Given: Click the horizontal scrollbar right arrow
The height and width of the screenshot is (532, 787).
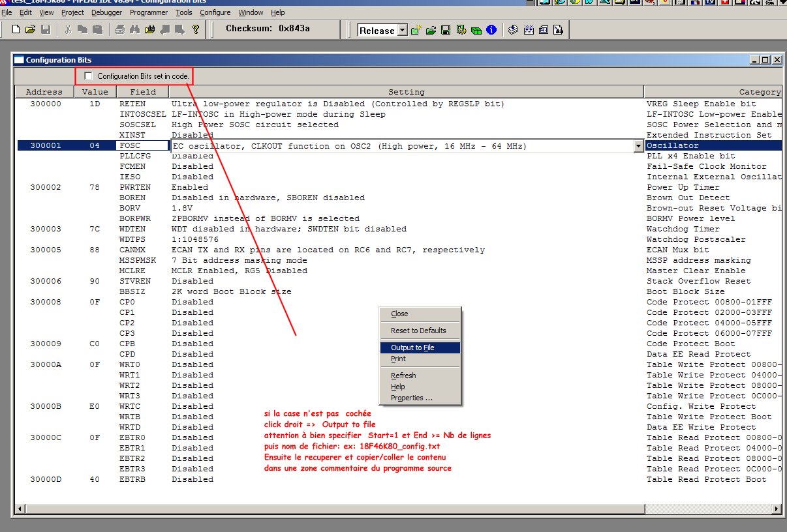Looking at the screenshot, I should (x=776, y=509).
